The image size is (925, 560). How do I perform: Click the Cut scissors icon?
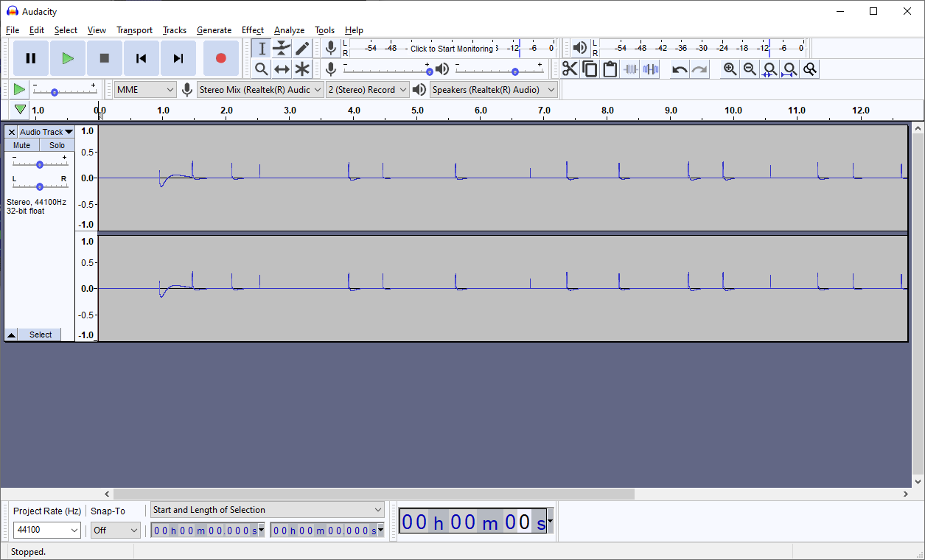pos(570,69)
